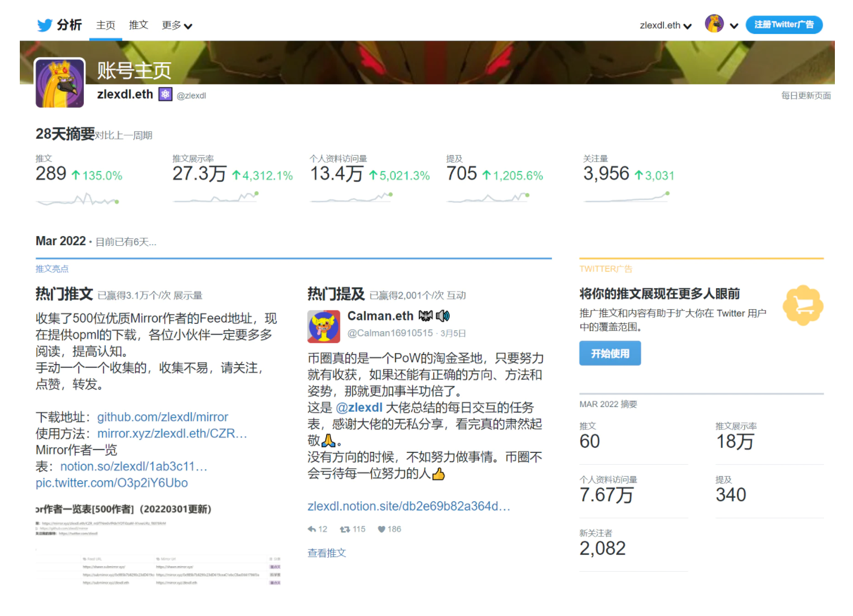Open the notion.so/zlexdl/1ab3c11… link
The height and width of the screenshot is (616, 853).
[x=134, y=467]
